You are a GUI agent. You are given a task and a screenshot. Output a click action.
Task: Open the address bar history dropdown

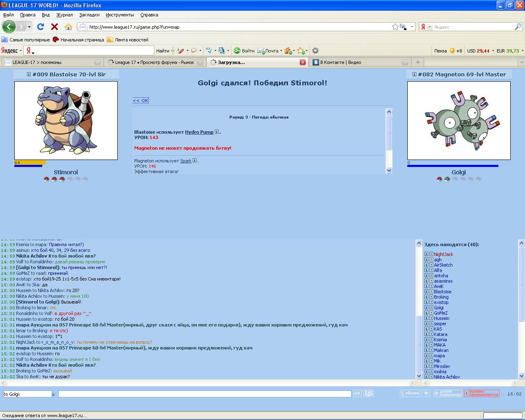412,27
